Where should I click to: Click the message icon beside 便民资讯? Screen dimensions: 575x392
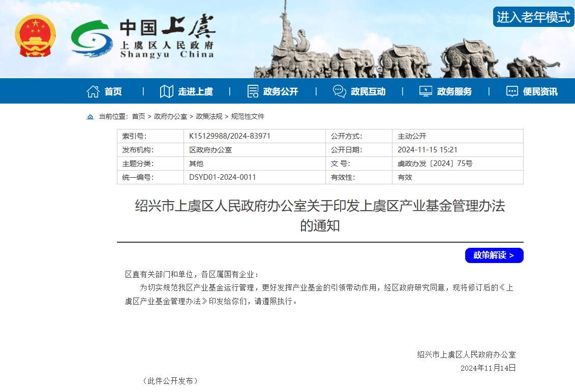click(512, 91)
